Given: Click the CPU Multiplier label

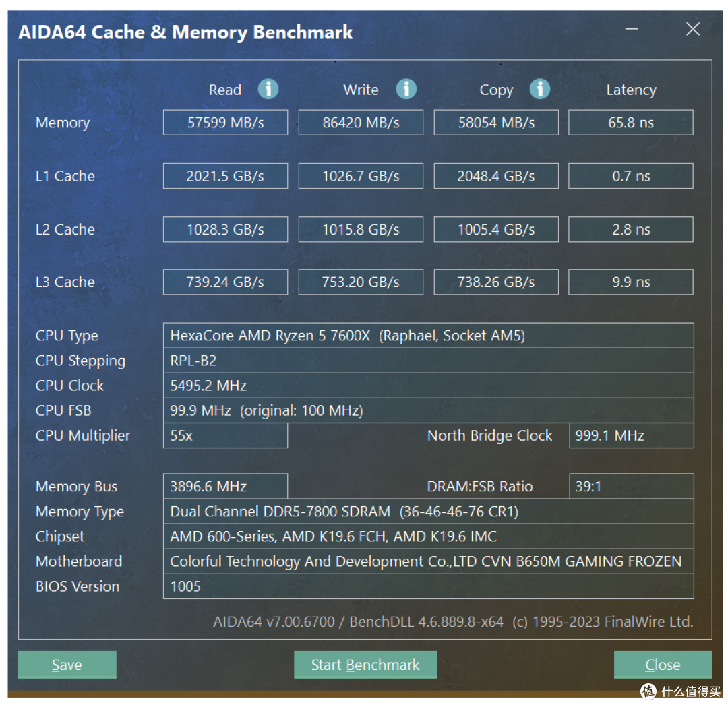Looking at the screenshot, I should [x=83, y=436].
